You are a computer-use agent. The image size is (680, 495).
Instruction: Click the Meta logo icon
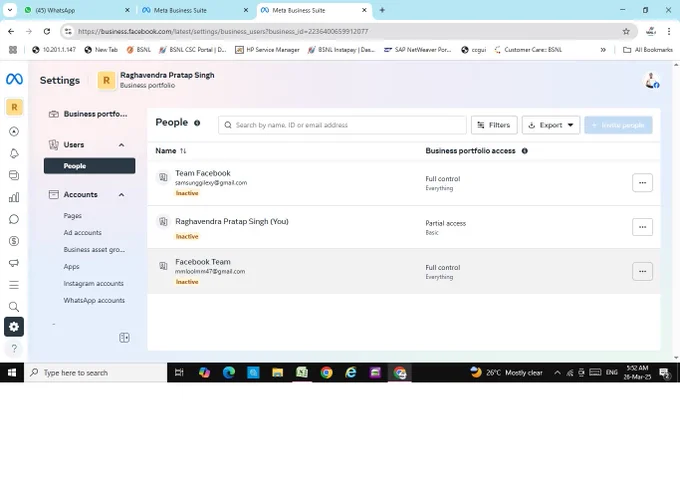click(x=14, y=79)
